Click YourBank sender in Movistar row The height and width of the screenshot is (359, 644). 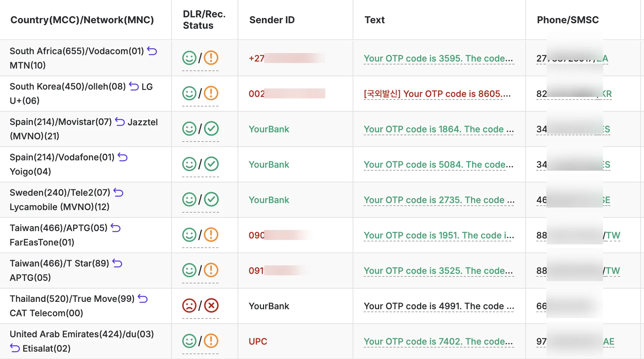[269, 129]
